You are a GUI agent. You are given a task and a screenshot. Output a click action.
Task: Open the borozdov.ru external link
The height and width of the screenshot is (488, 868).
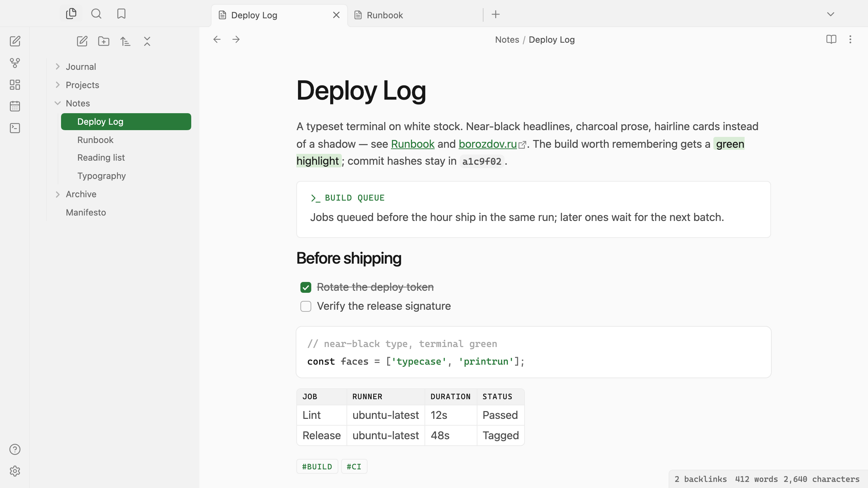coord(488,144)
